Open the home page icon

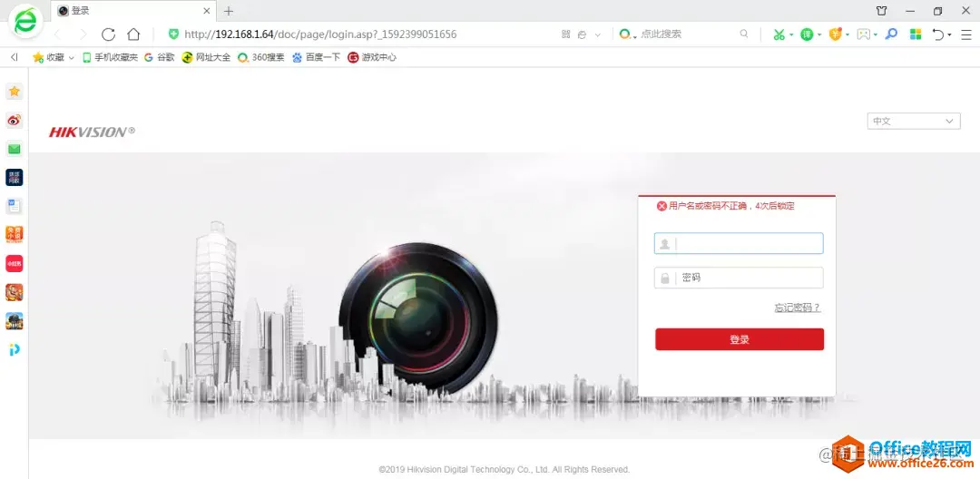(x=133, y=34)
